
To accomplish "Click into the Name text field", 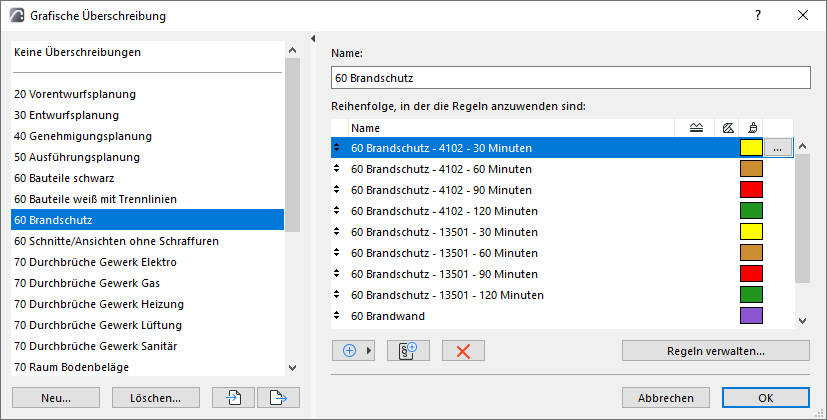I will 570,77.
